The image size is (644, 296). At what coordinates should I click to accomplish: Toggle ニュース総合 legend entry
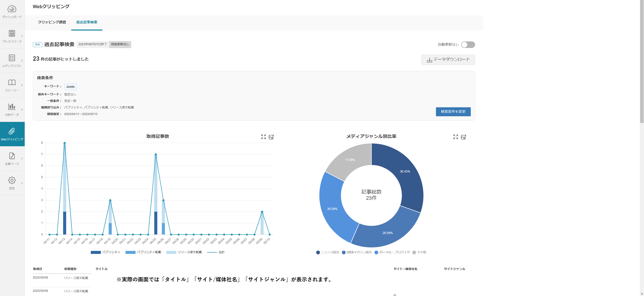328,252
